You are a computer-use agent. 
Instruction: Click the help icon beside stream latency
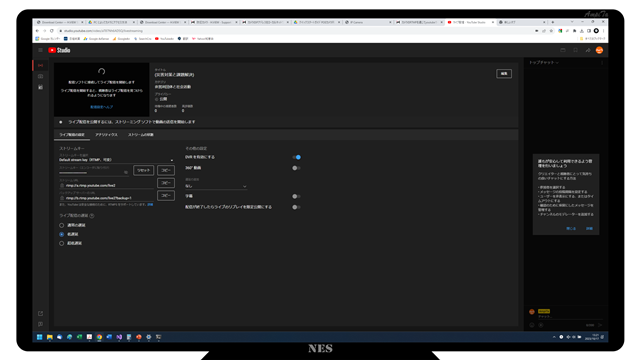point(92,216)
